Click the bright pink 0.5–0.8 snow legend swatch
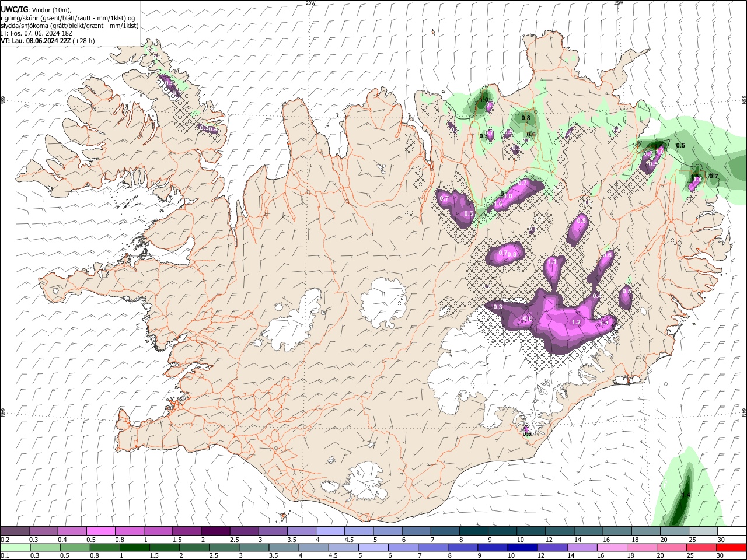 (x=101, y=531)
